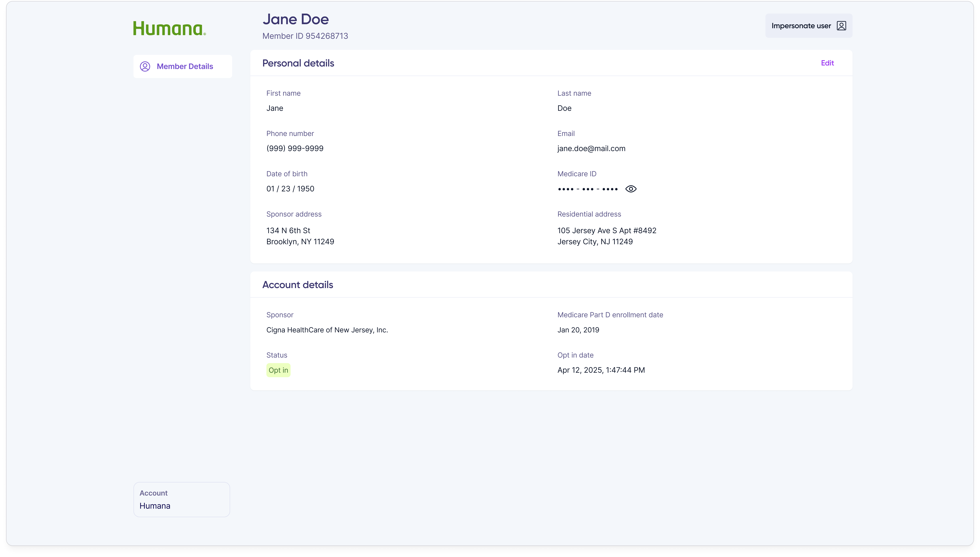Click the Humana logo
The width and height of the screenshot is (980, 557).
169,28
